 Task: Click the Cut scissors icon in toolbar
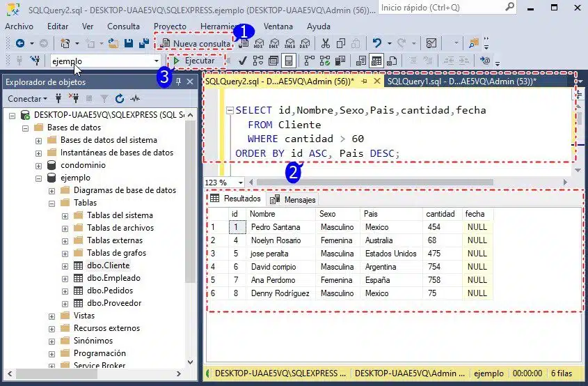(324, 43)
